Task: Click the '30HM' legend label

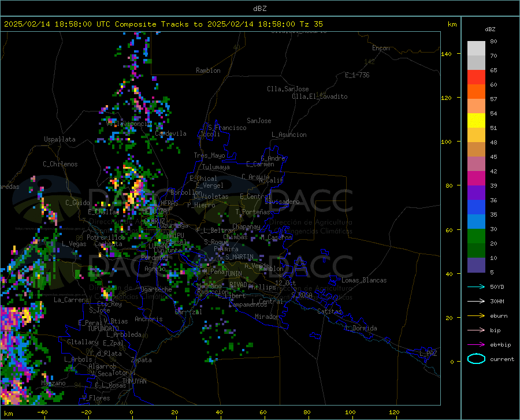Action: (497, 302)
